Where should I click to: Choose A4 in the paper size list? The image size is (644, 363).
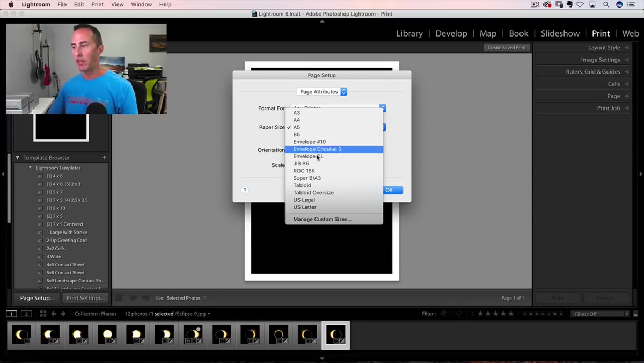[334, 120]
